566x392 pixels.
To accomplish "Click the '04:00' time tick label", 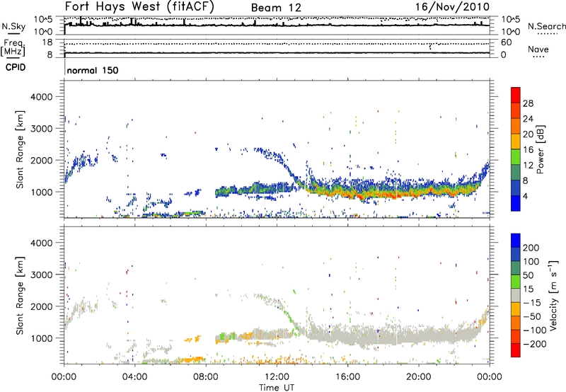I will pos(135,377).
